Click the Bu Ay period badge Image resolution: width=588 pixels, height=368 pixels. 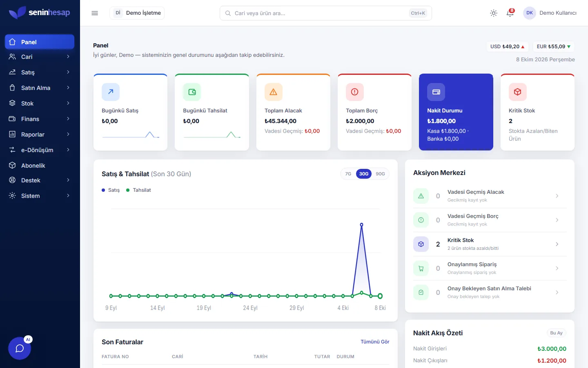click(556, 333)
